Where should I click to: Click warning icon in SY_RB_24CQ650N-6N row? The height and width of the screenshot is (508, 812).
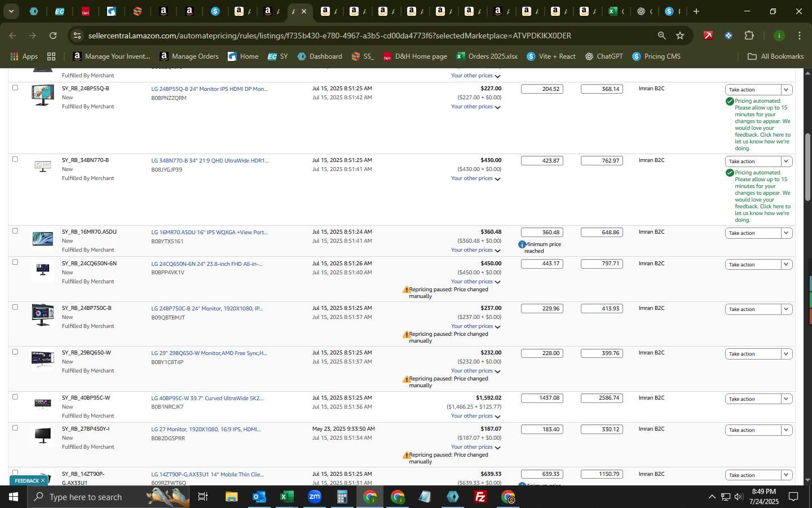406,290
